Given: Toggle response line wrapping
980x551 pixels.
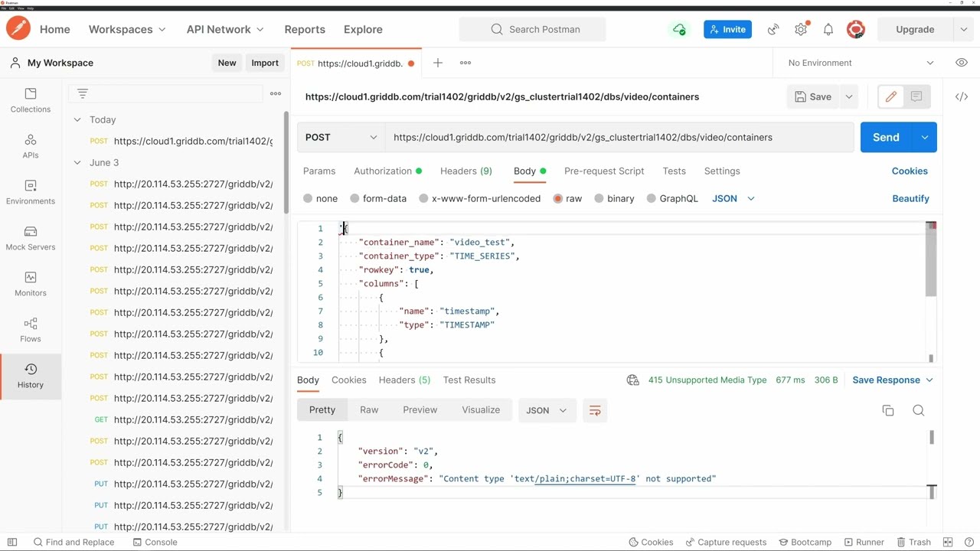Looking at the screenshot, I should [595, 410].
